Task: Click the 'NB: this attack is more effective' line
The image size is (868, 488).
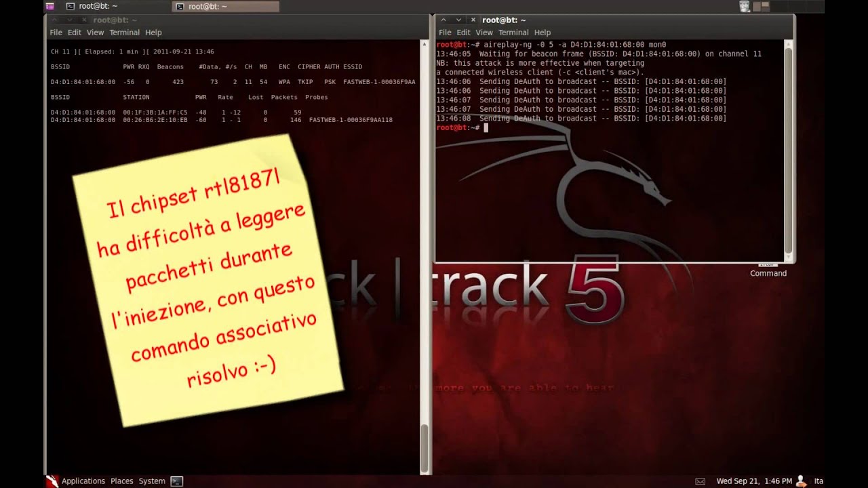Action: [540, 63]
